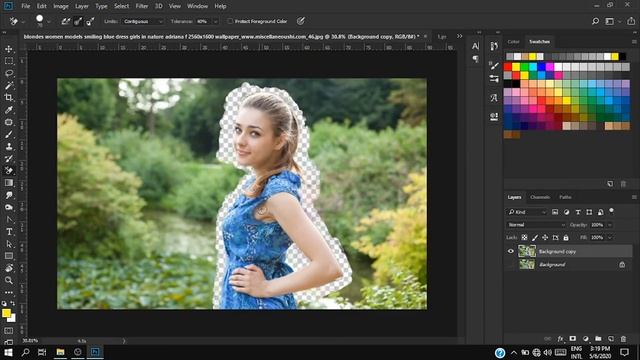640x360 pixels.
Task: Select the Zoom tool
Action: click(x=9, y=280)
